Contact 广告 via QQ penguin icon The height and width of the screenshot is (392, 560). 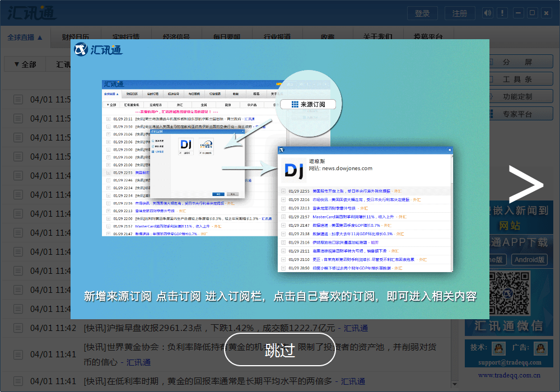tap(541, 348)
